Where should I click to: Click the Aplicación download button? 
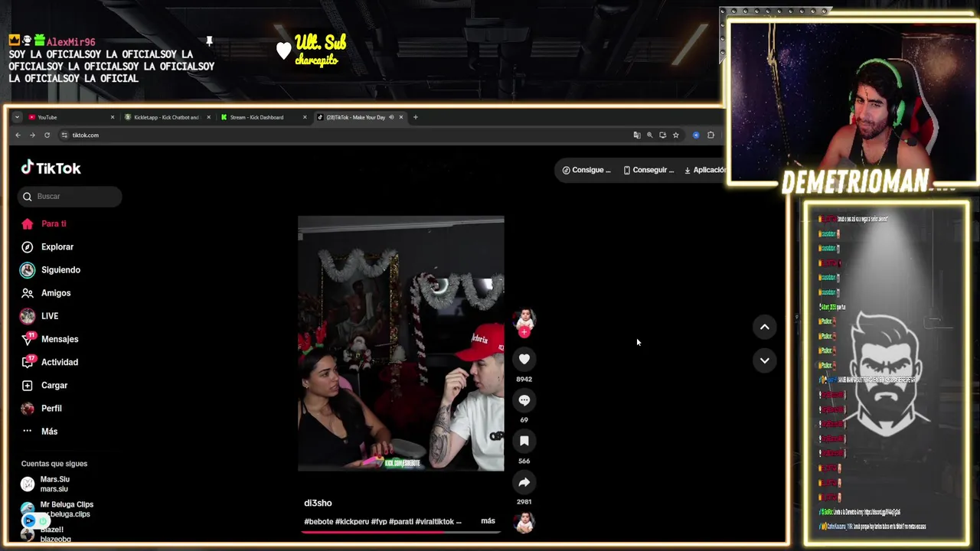tap(704, 170)
